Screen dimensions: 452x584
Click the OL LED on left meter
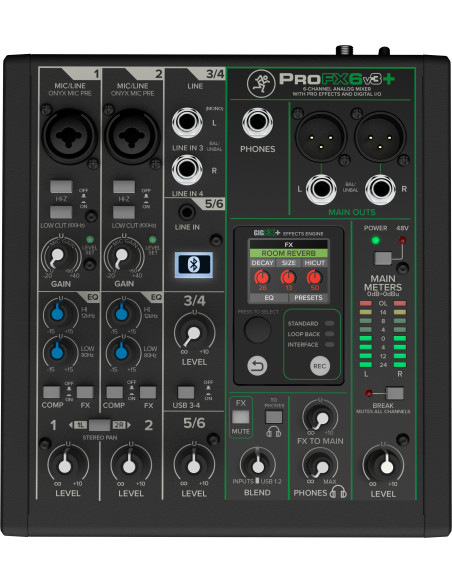(366, 303)
